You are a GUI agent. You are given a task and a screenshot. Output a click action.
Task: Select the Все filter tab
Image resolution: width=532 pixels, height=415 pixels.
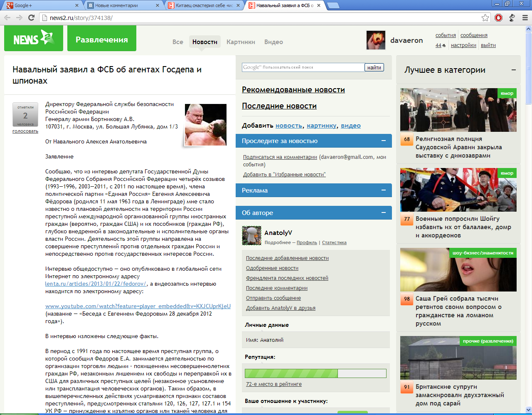pyautogui.click(x=178, y=42)
